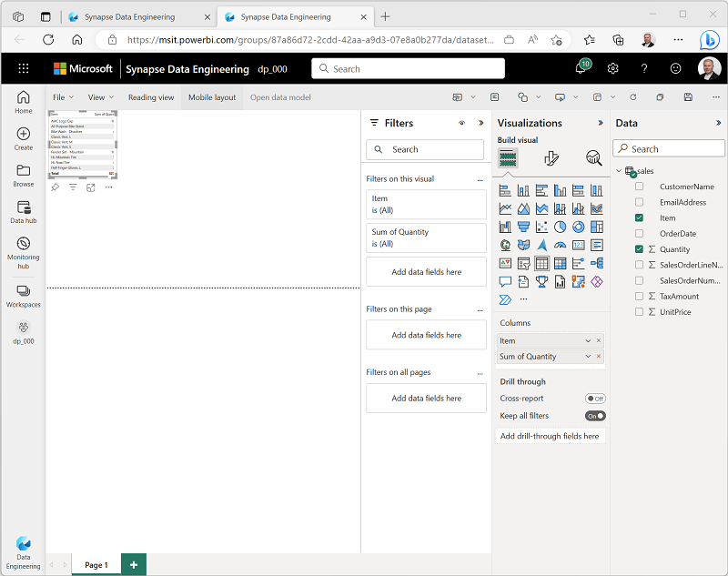Select the Page 1 tab

tap(96, 565)
